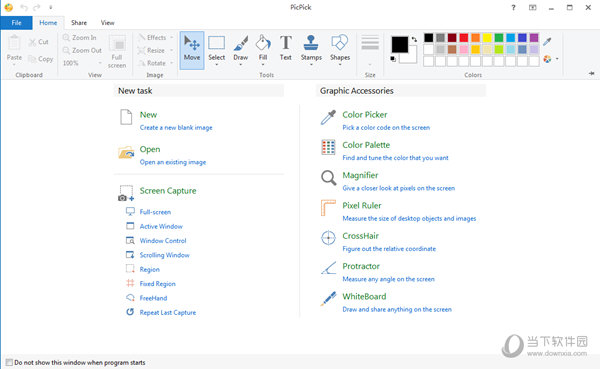600x369 pixels.
Task: Switch to the Share tab
Action: pyautogui.click(x=79, y=23)
